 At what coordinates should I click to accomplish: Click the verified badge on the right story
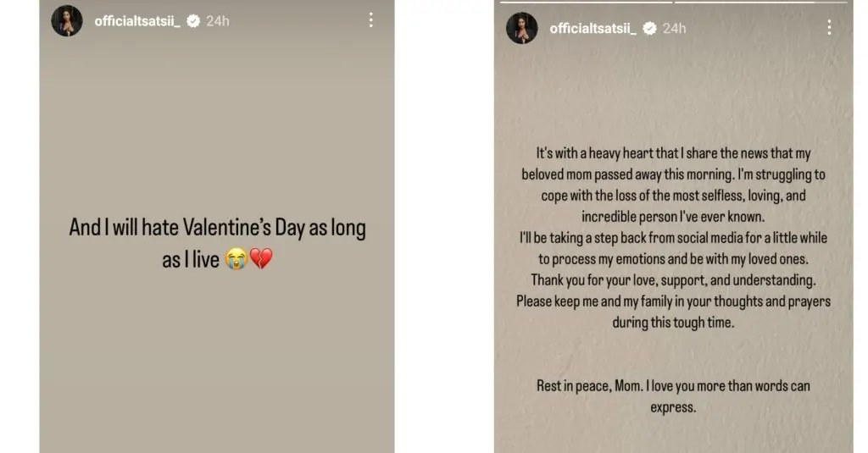(650, 29)
